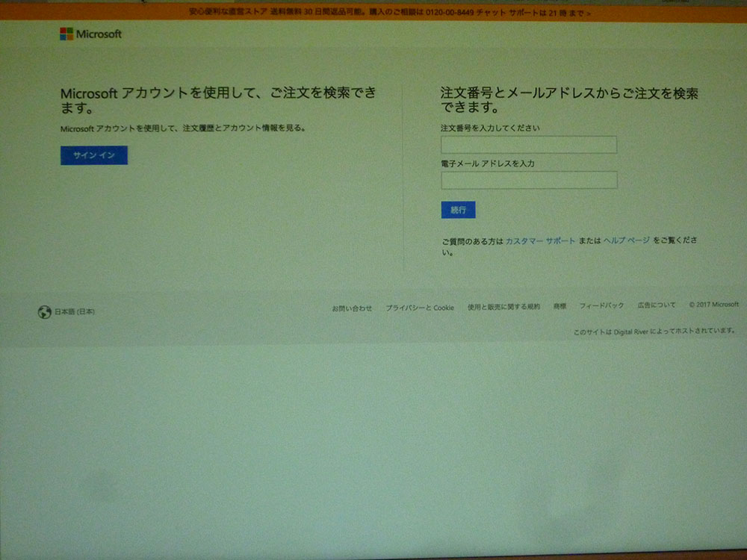The image size is (747, 560).
Task: Open the ヘルプ ページ link
Action: [627, 240]
